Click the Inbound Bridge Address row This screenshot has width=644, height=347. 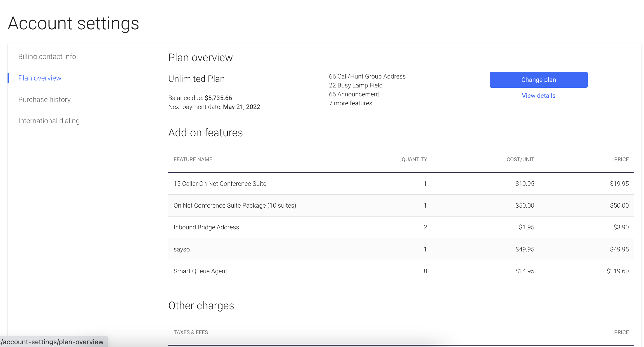[206, 227]
